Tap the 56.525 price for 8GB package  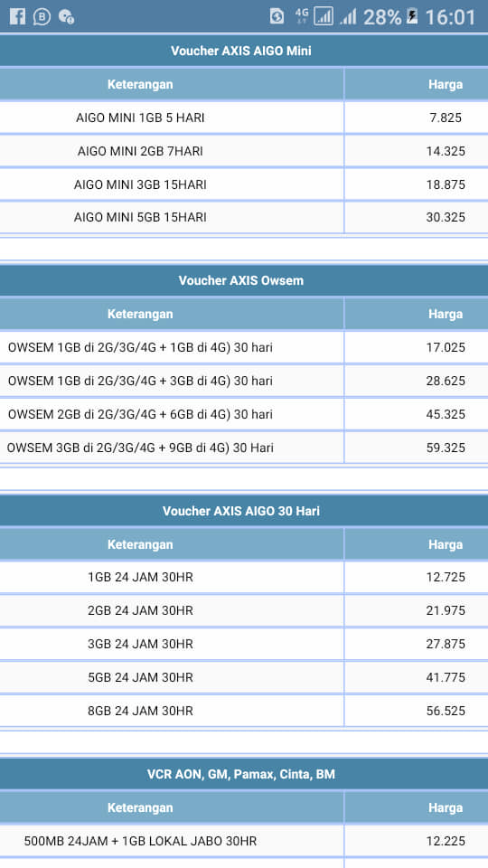point(446,711)
